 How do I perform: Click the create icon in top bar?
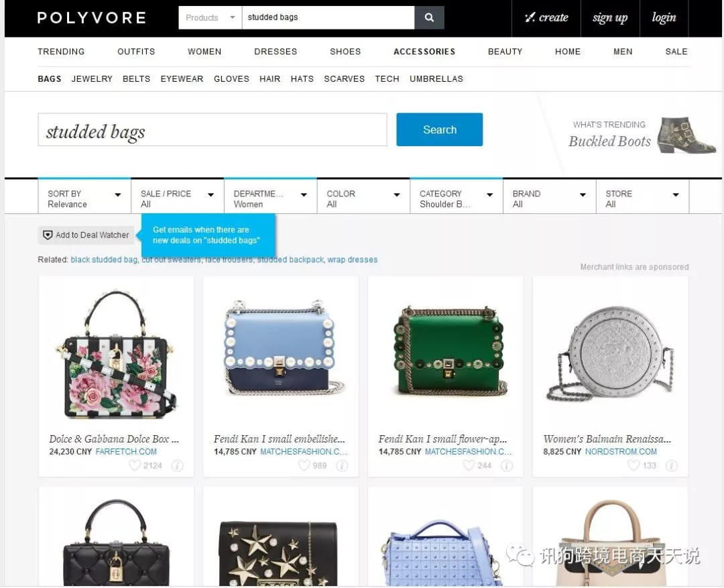[x=529, y=17]
